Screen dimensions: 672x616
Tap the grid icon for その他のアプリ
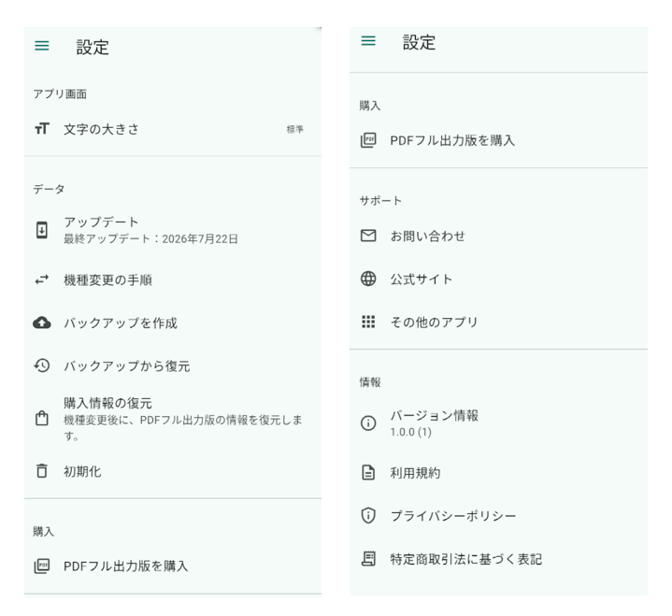368,322
